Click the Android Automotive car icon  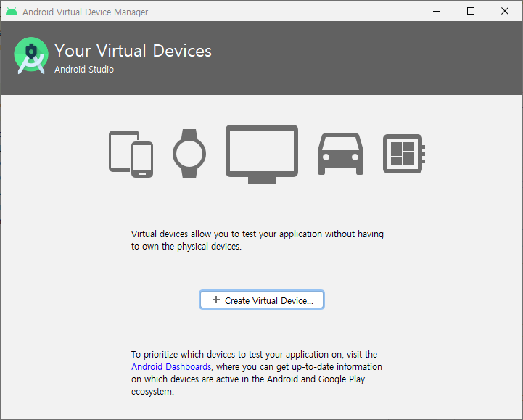point(340,154)
